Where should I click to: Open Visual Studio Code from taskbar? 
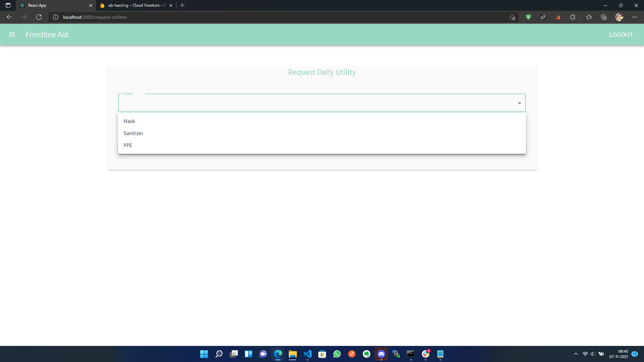pos(307,354)
